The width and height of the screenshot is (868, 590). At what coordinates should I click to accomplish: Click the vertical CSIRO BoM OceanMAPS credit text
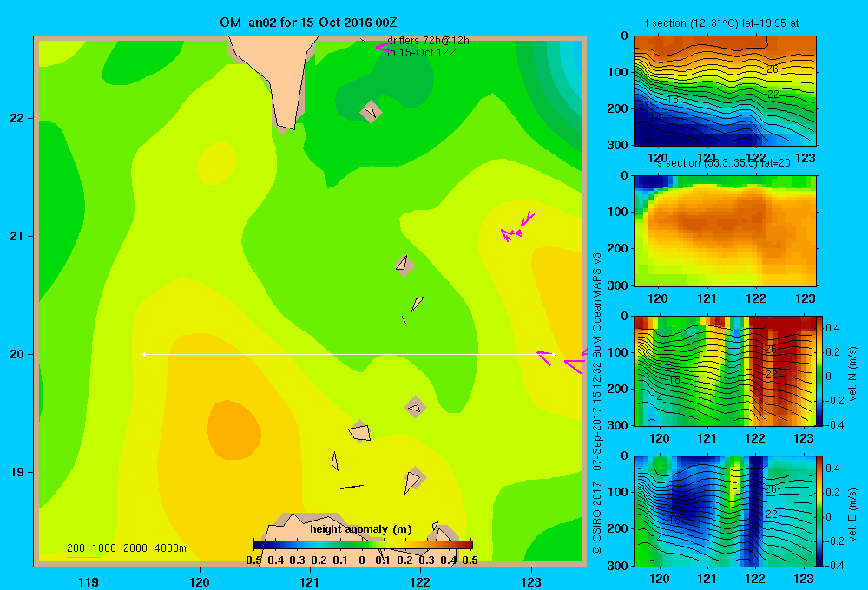597,404
